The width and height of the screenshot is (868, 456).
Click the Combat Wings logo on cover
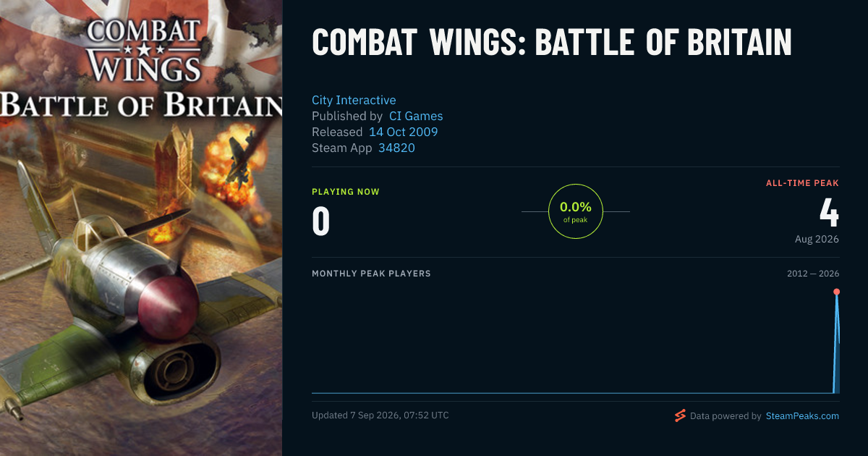pos(143,51)
